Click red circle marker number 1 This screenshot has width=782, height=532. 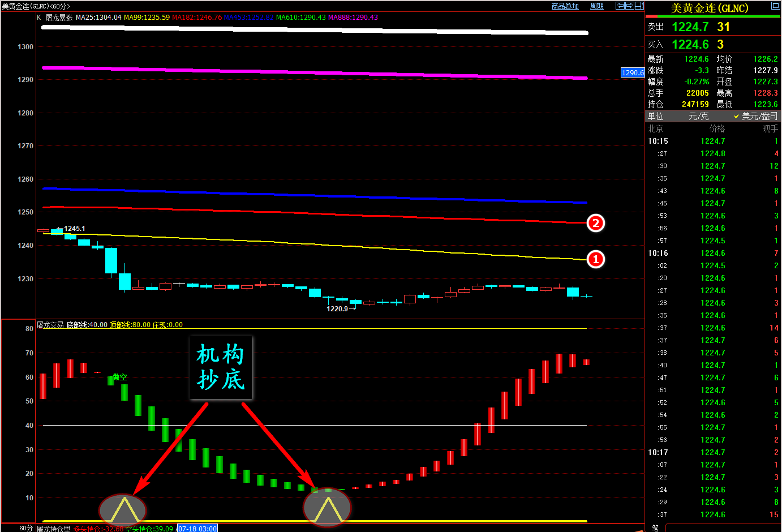click(x=595, y=259)
